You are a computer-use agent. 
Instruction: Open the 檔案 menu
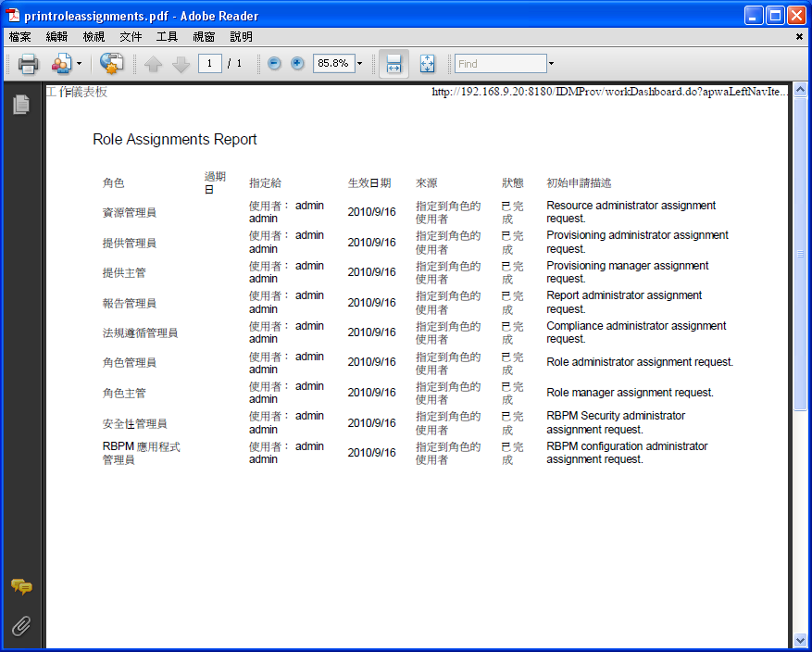click(x=20, y=37)
